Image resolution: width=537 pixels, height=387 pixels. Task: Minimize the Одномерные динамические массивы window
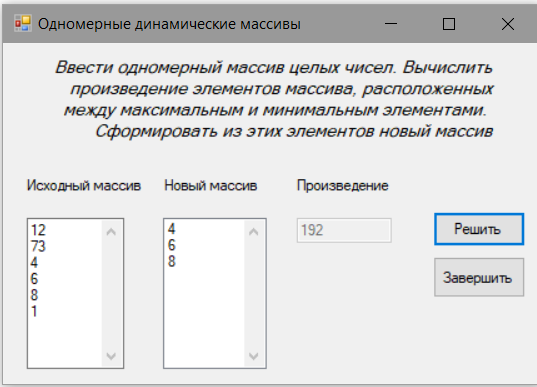click(x=391, y=24)
